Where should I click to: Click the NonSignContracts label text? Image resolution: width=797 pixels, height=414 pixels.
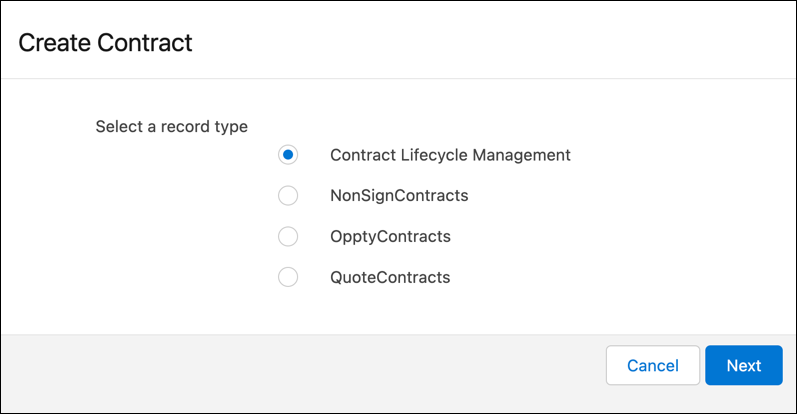point(399,196)
